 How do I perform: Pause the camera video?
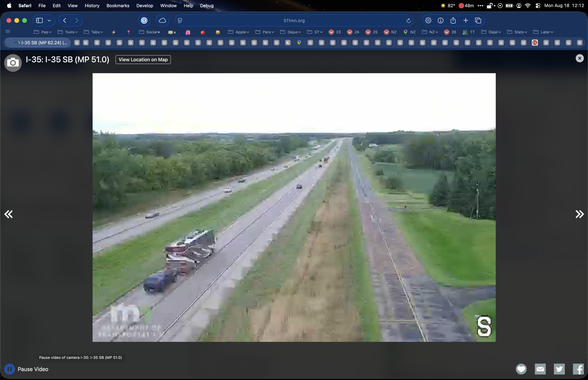pos(9,369)
